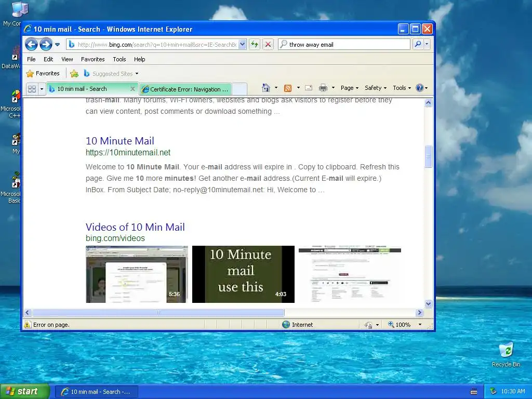Go back with the Back arrow button
The width and height of the screenshot is (532, 399).
click(31, 45)
